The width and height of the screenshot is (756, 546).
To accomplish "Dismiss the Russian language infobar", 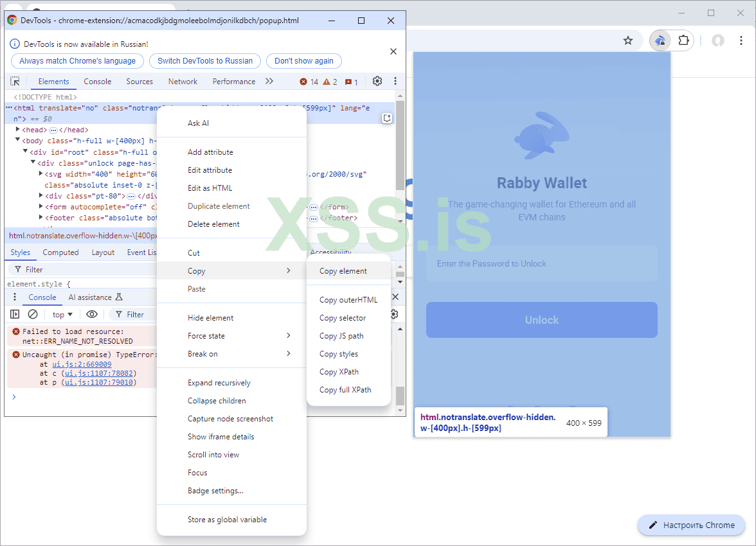I will [x=393, y=51].
